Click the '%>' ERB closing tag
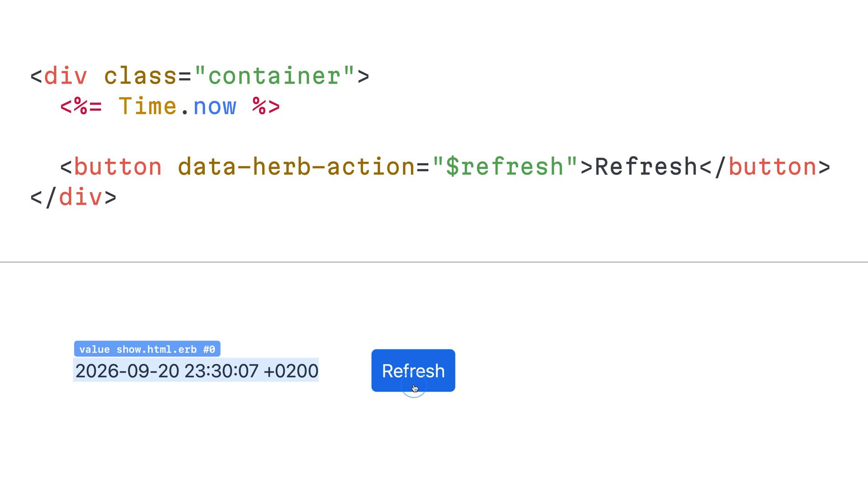868x488 pixels. point(266,106)
